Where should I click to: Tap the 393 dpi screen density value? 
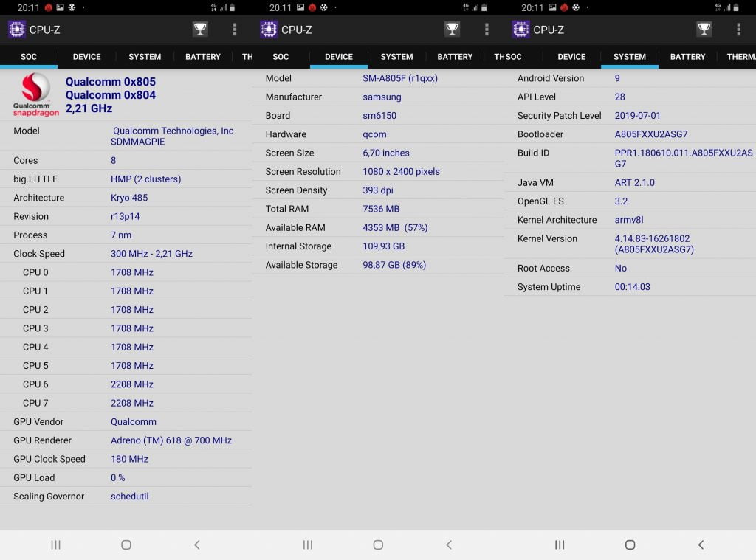tap(378, 190)
